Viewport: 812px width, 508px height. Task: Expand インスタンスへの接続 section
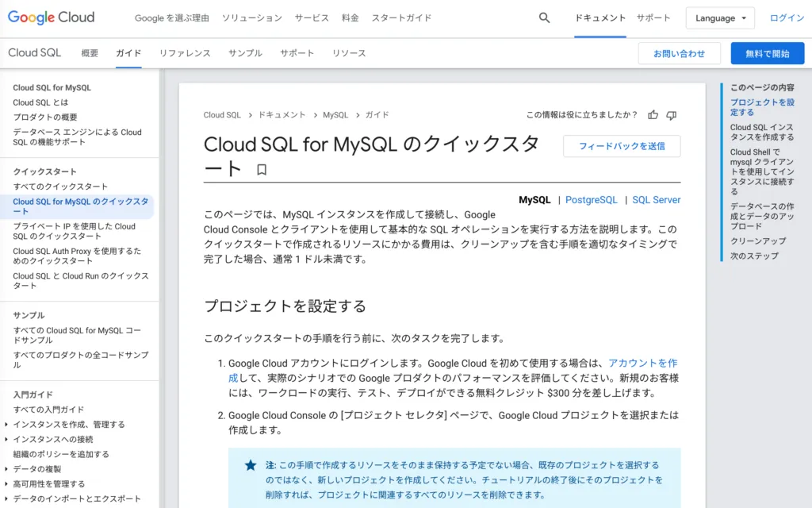coord(6,439)
